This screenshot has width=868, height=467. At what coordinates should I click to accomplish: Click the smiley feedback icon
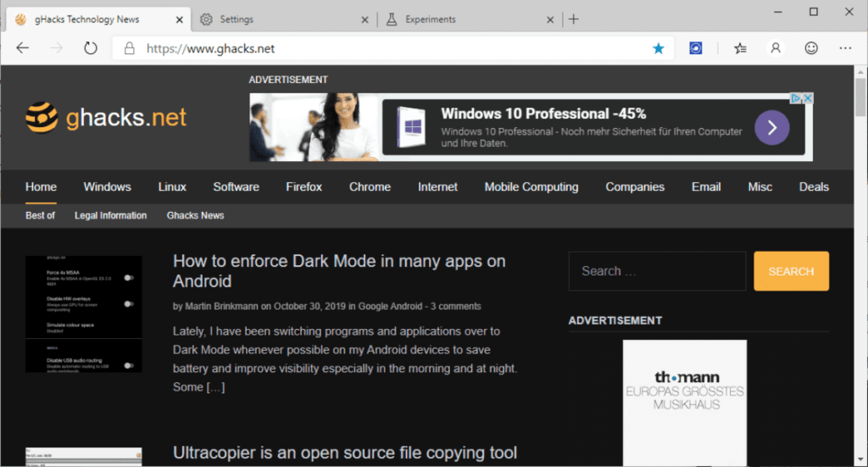pyautogui.click(x=811, y=48)
